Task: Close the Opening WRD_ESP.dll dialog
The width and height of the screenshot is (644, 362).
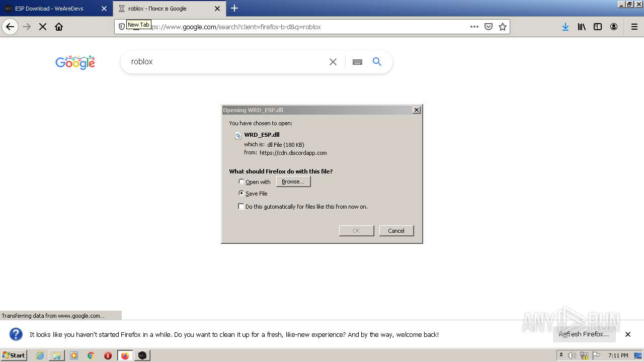Action: click(x=417, y=110)
